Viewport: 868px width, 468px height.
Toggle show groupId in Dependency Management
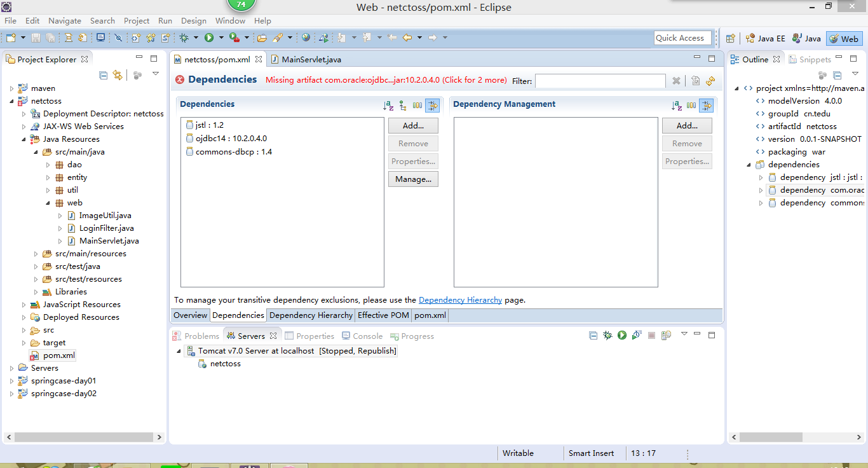click(x=691, y=106)
